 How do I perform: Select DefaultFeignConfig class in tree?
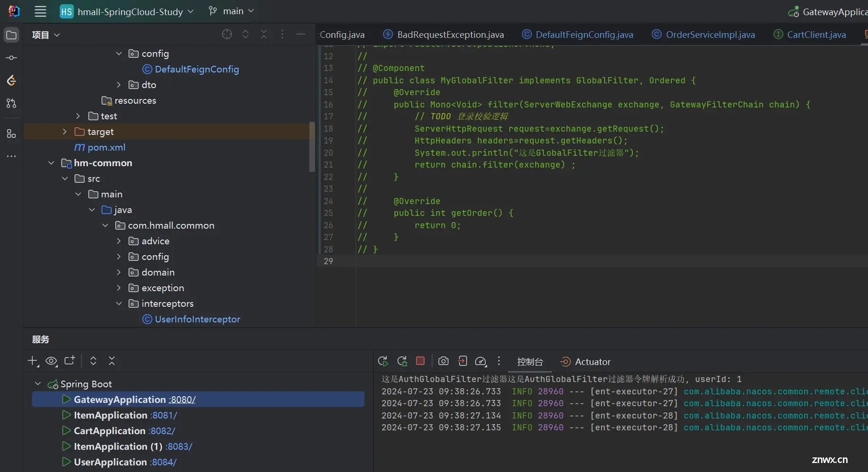(190, 69)
